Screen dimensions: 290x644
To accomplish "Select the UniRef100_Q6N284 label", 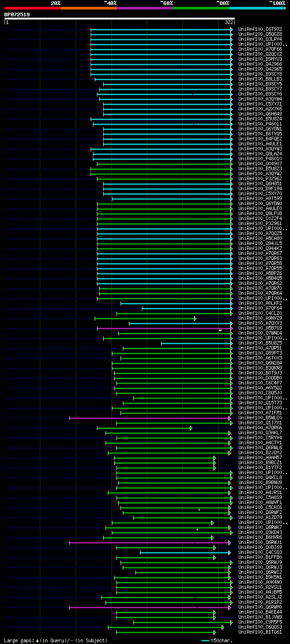I will pyautogui.click(x=260, y=363).
